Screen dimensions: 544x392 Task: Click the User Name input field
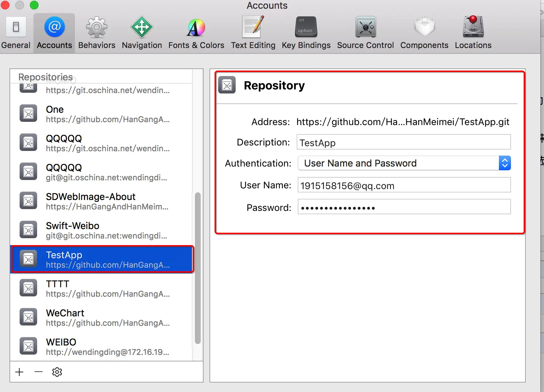[x=404, y=185]
